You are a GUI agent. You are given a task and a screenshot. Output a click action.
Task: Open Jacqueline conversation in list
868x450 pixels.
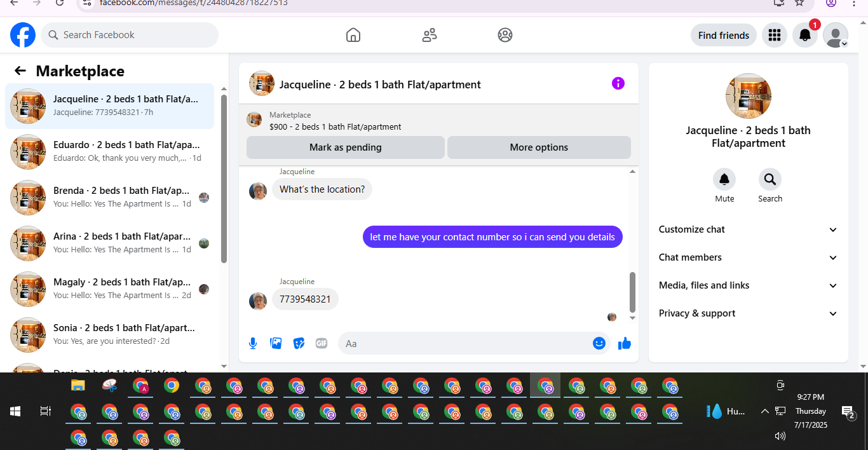coord(109,106)
